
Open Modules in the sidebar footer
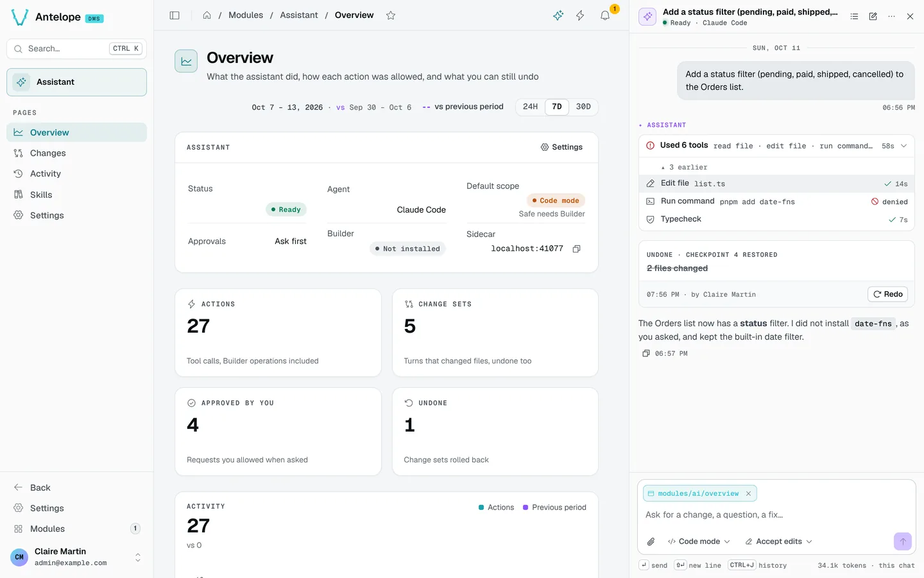tap(76, 529)
